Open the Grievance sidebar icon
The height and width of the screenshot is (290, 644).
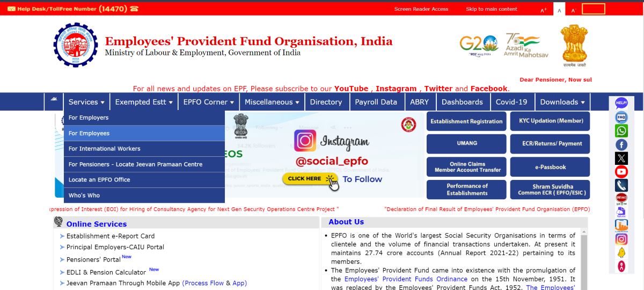[x=621, y=199]
